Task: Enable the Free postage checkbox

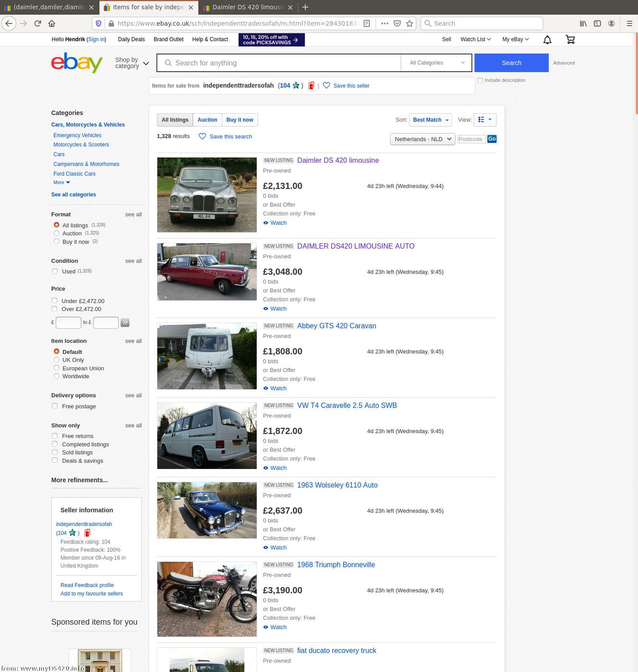Action: click(55, 406)
